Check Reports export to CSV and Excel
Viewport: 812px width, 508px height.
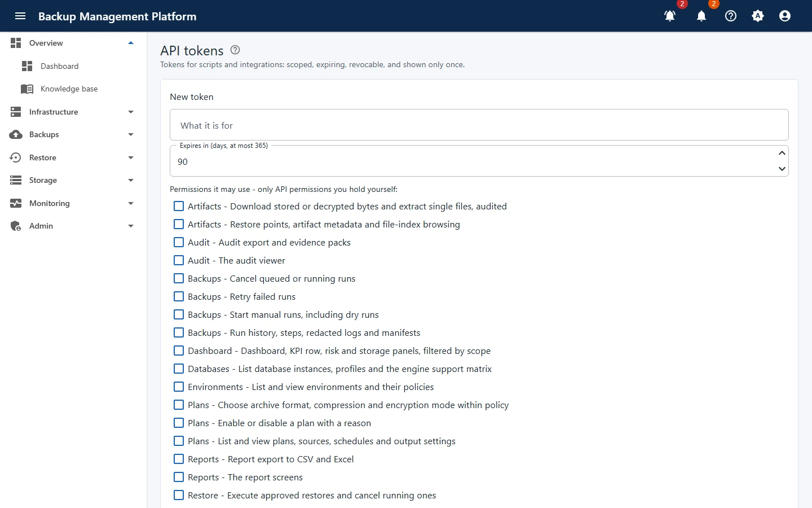179,459
